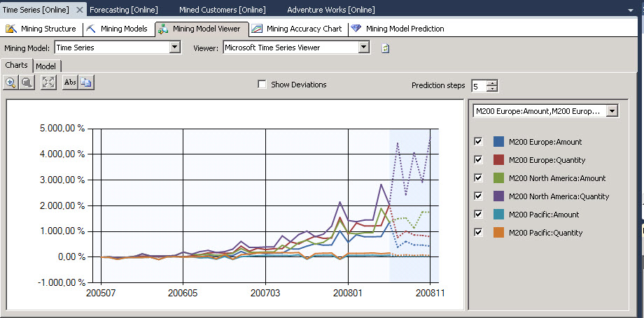Open the Mining Models tab
This screenshot has height=318, width=644.
118,29
